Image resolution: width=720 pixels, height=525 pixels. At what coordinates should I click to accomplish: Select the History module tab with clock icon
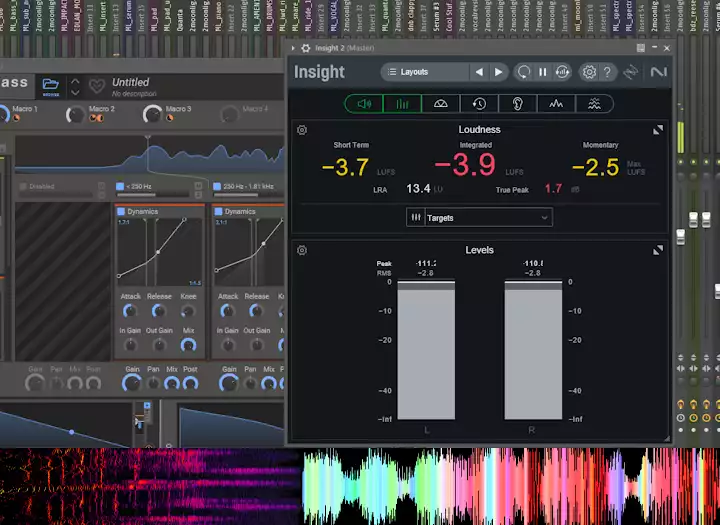click(x=479, y=104)
